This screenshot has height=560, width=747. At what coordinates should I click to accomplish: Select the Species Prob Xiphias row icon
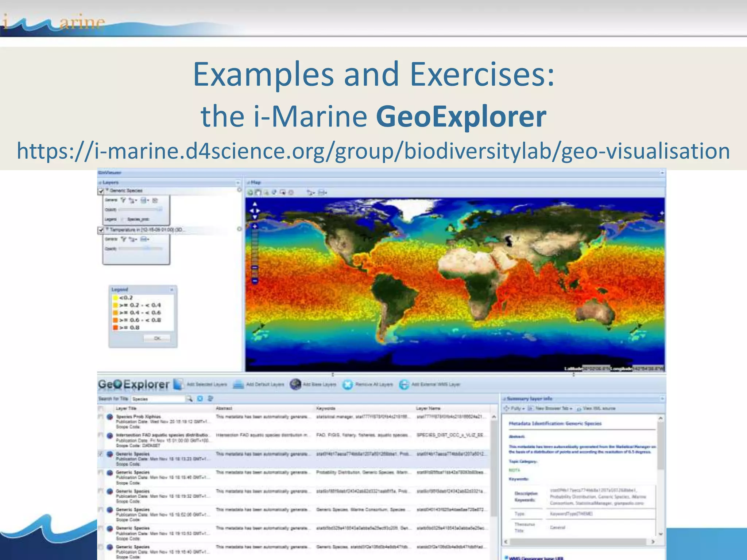click(109, 417)
